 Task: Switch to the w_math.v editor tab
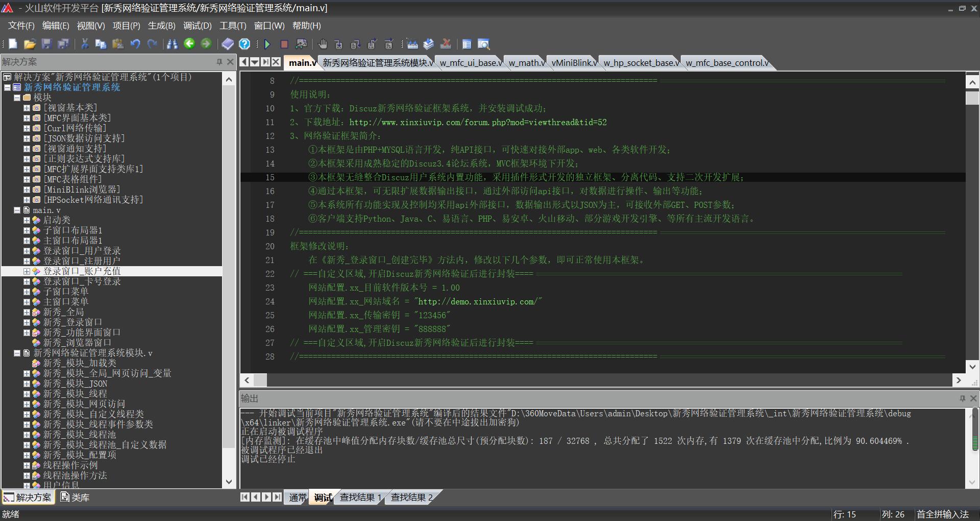click(526, 63)
